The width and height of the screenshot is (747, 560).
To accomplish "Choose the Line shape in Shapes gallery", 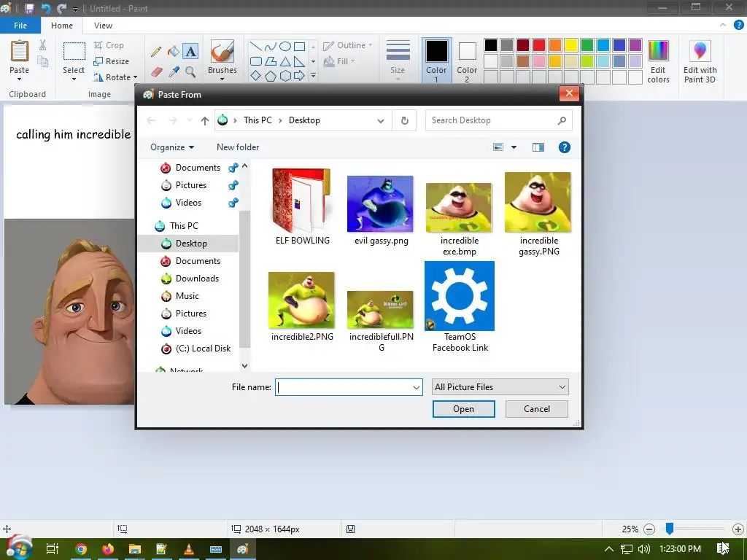I will (x=256, y=46).
